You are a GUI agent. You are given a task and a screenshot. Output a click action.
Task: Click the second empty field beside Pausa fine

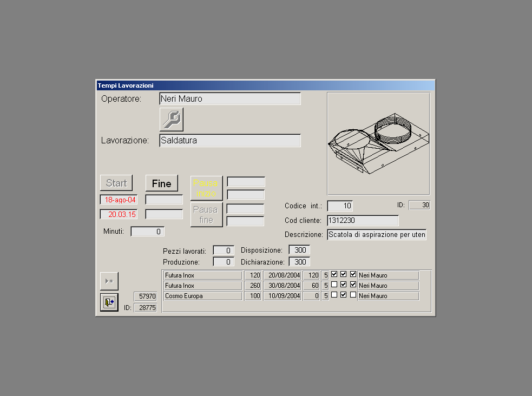click(x=245, y=221)
